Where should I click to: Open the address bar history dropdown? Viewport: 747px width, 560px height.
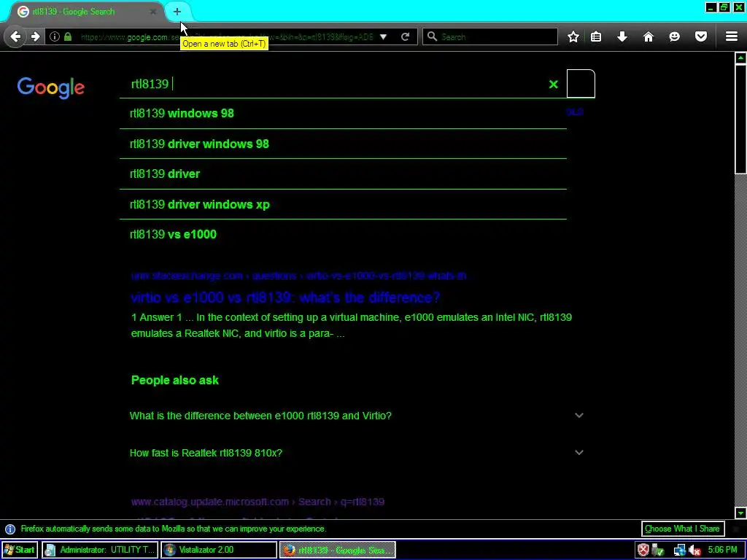coord(383,36)
